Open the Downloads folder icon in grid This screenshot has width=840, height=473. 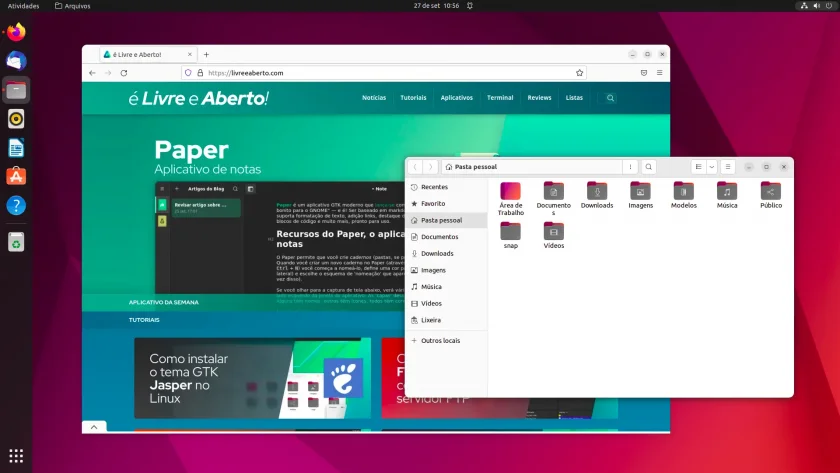tap(597, 196)
